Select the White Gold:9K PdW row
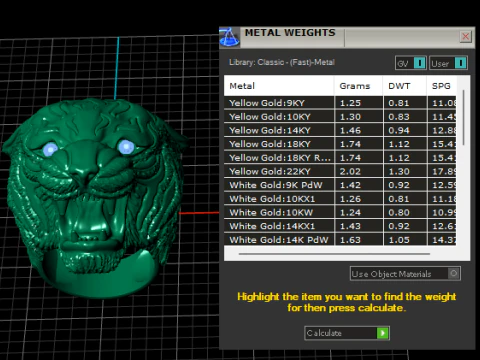This screenshot has height=360, width=480. coord(340,185)
